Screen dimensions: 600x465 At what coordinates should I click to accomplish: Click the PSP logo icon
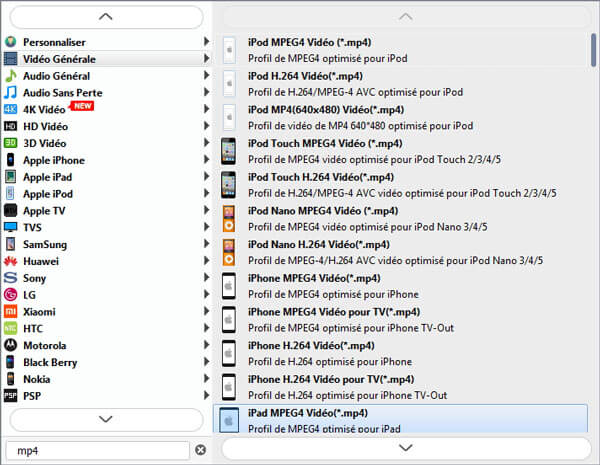pos(10,396)
